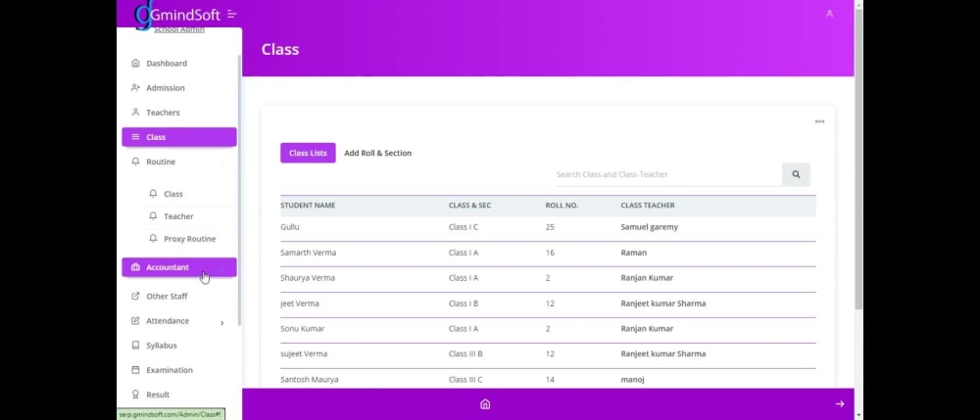Click the CLASS TEACHER column header
The height and width of the screenshot is (420, 980).
(x=648, y=206)
